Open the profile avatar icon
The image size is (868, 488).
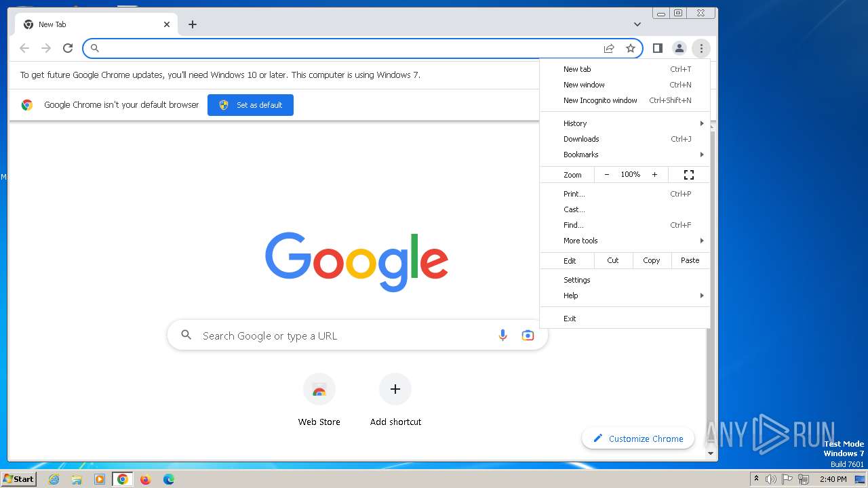point(679,48)
